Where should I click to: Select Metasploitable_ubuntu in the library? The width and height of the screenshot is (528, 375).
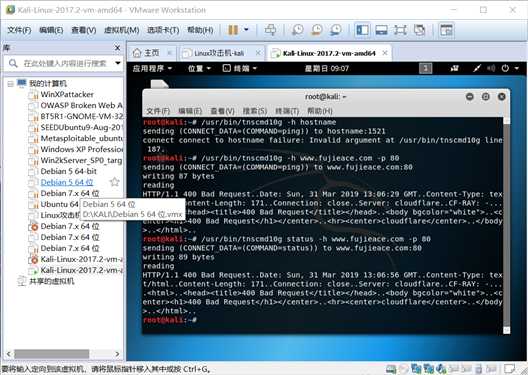click(x=81, y=138)
